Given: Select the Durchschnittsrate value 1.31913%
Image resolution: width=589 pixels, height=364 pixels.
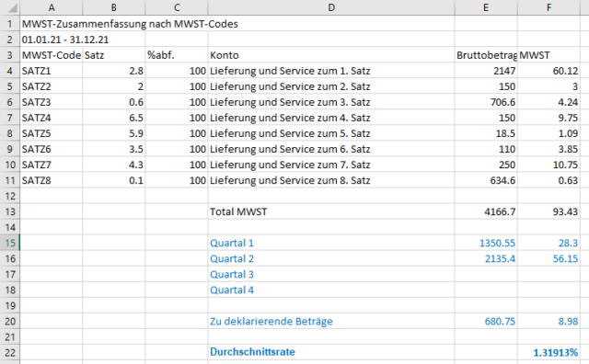Looking at the screenshot, I should pos(549,352).
